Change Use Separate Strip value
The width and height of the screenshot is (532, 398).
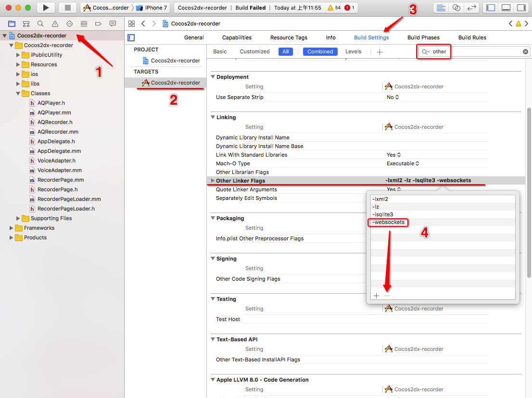click(393, 97)
